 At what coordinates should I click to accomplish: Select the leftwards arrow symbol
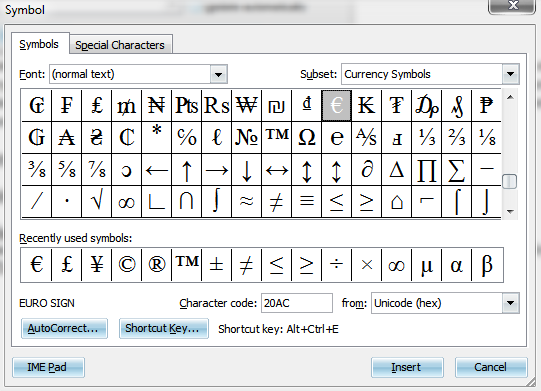tap(156, 169)
